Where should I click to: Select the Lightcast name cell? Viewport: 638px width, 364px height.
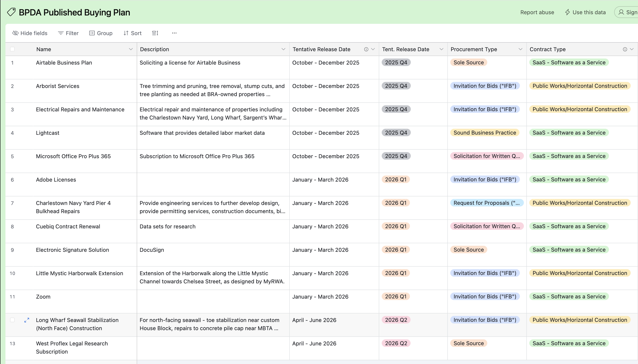coord(47,133)
